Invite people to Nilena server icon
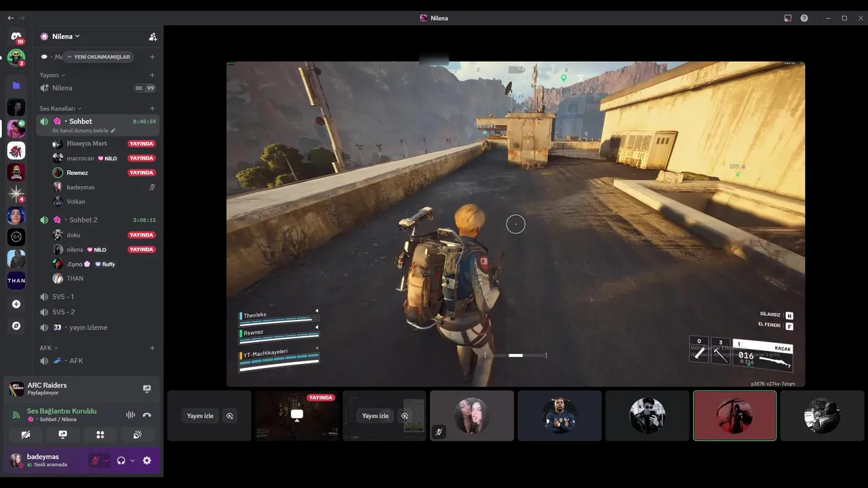The image size is (868, 488). (153, 37)
